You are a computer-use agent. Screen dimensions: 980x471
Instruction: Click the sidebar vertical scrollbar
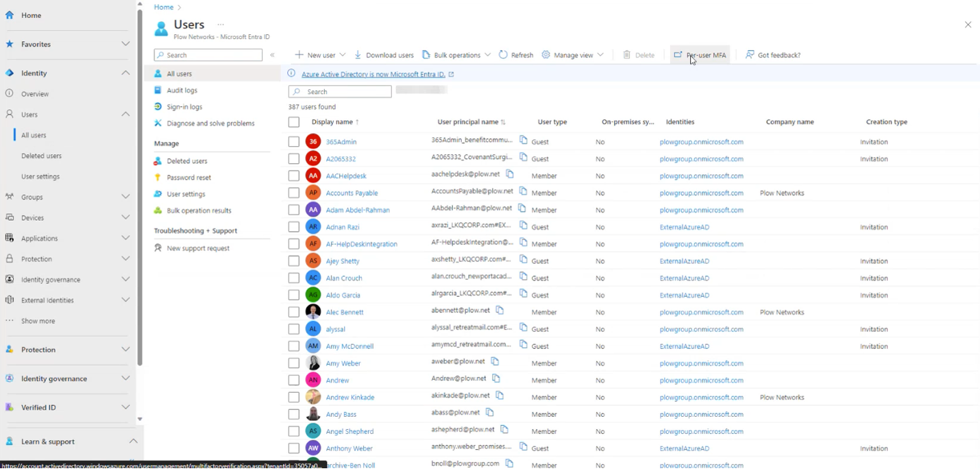(x=140, y=187)
